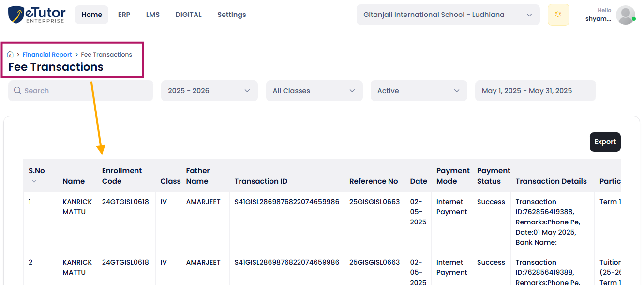
Task: Open the LMS menu
Action: [x=152, y=15]
